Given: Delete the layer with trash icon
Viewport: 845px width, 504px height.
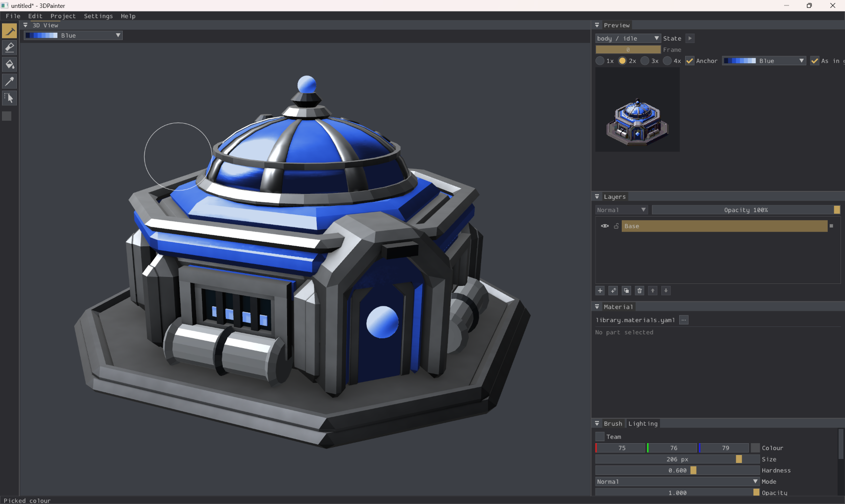Looking at the screenshot, I should point(640,291).
